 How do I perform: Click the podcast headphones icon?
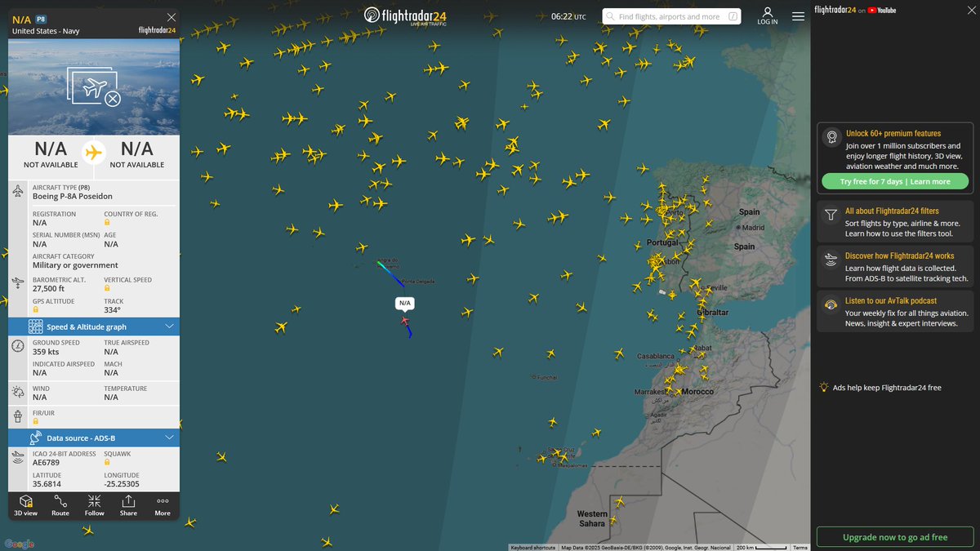pos(831,305)
